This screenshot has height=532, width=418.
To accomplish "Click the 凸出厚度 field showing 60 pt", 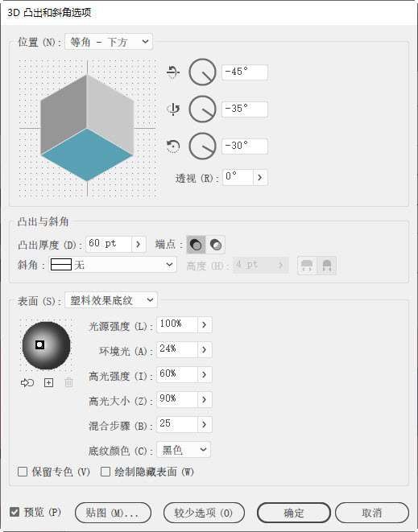I will tap(108, 244).
